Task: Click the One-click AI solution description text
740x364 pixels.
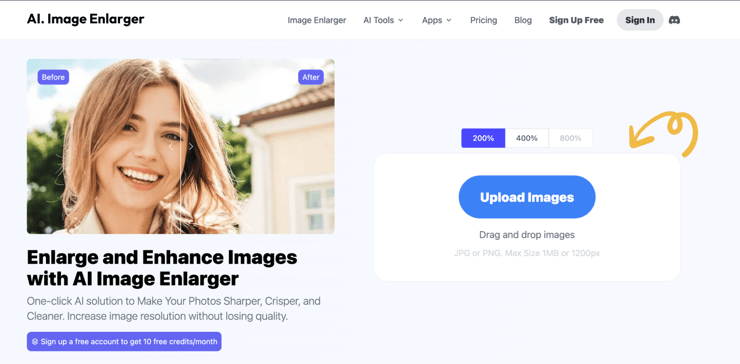Action: pyautogui.click(x=174, y=308)
